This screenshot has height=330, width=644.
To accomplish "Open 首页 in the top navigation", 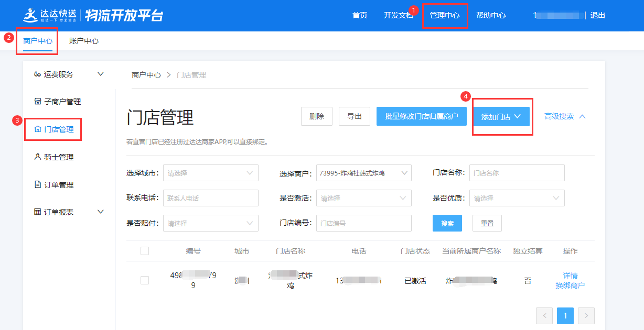I will 360,15.
